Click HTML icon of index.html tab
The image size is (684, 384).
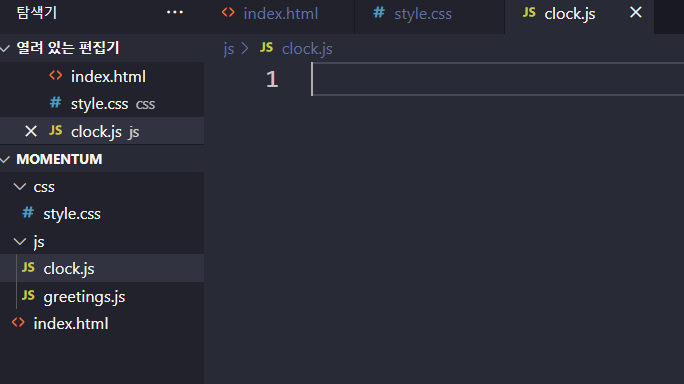228,13
